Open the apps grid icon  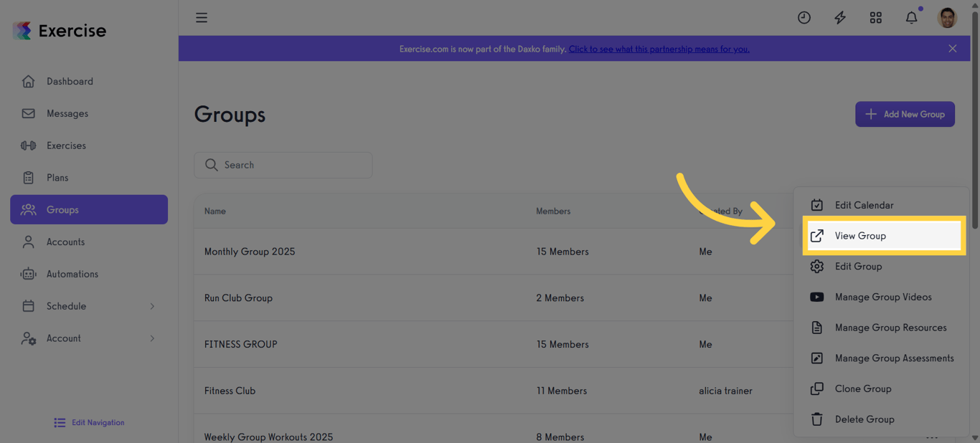876,18
